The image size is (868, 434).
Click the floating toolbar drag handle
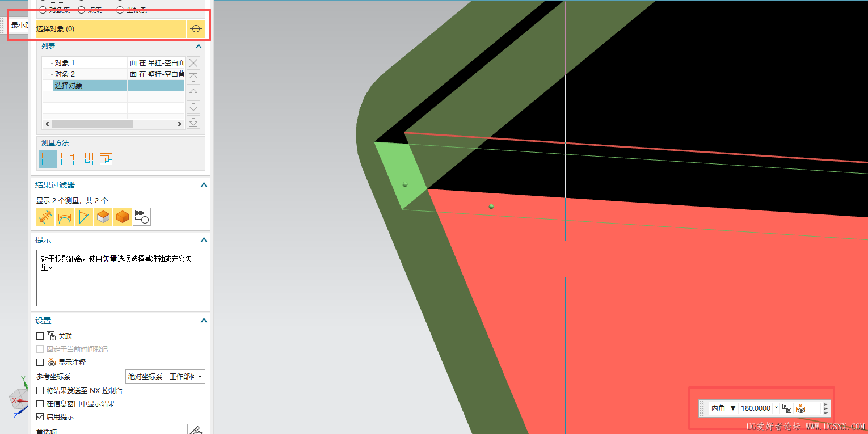[x=702, y=408]
